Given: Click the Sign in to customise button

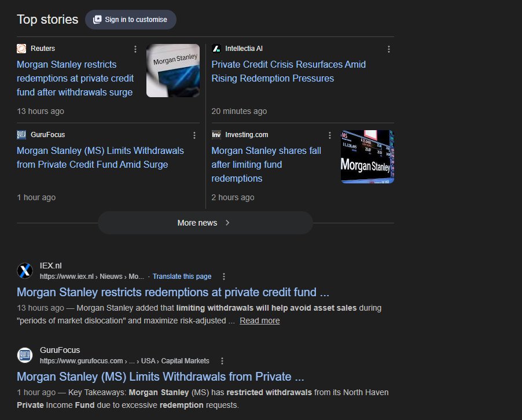Looking at the screenshot, I should pyautogui.click(x=131, y=20).
